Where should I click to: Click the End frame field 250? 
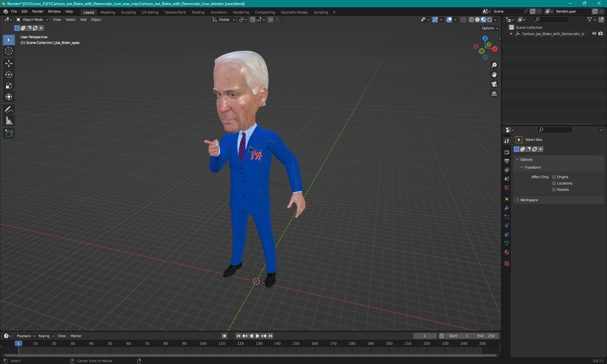pos(486,336)
